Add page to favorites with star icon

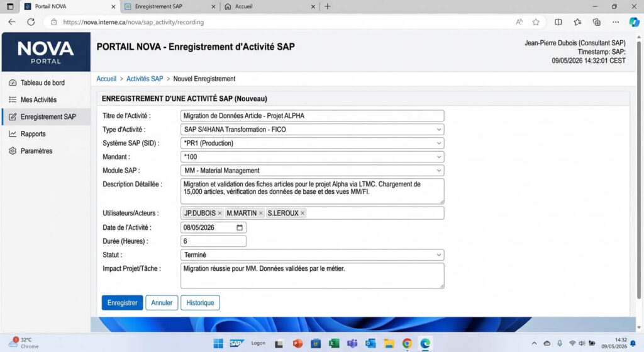pos(536,22)
